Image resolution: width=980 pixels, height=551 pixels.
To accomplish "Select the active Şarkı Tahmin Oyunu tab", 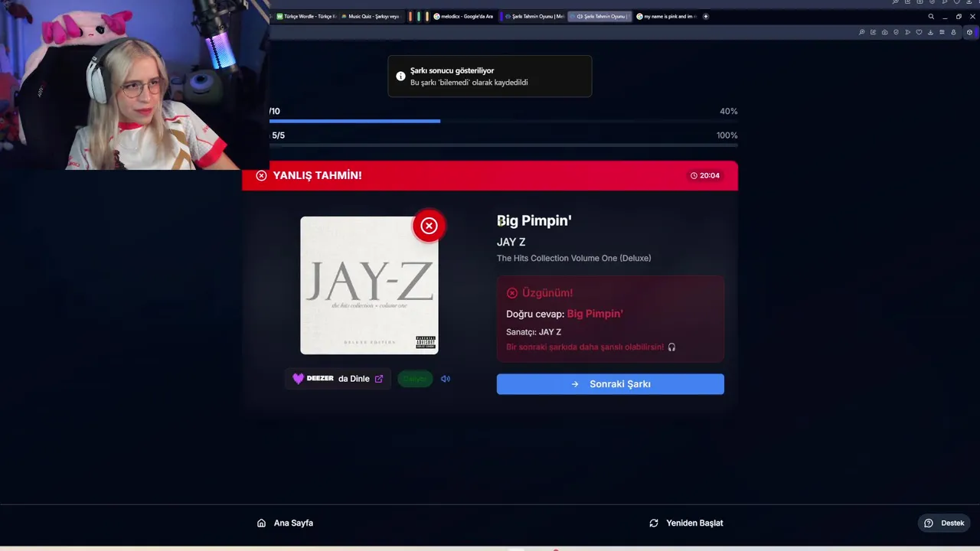I will click(x=599, y=16).
